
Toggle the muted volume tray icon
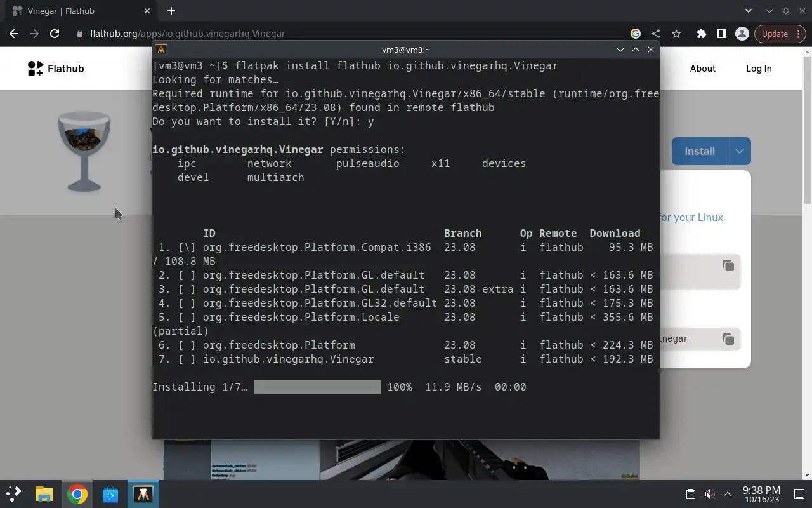710,493
